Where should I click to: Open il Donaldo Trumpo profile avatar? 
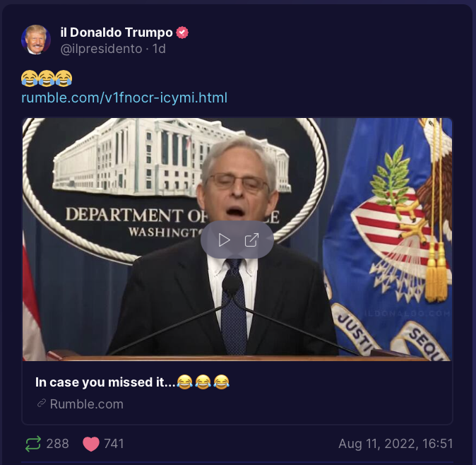(36, 40)
